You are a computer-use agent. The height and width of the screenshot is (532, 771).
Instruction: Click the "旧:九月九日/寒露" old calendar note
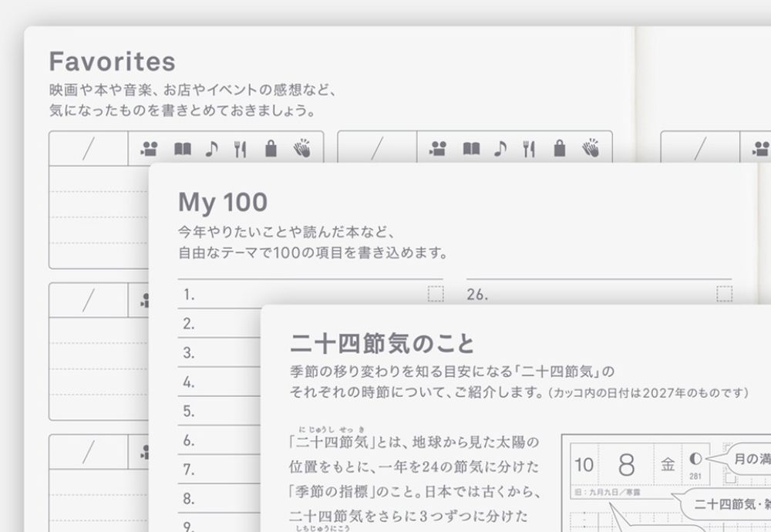pos(607,492)
